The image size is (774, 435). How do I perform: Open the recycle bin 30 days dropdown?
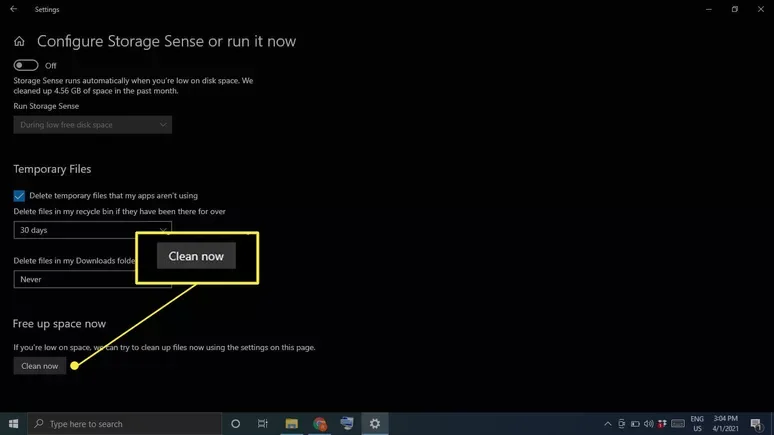(x=93, y=230)
